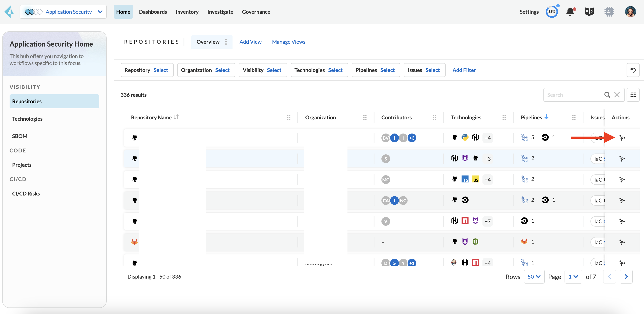Click the 88% progress circle

552,12
